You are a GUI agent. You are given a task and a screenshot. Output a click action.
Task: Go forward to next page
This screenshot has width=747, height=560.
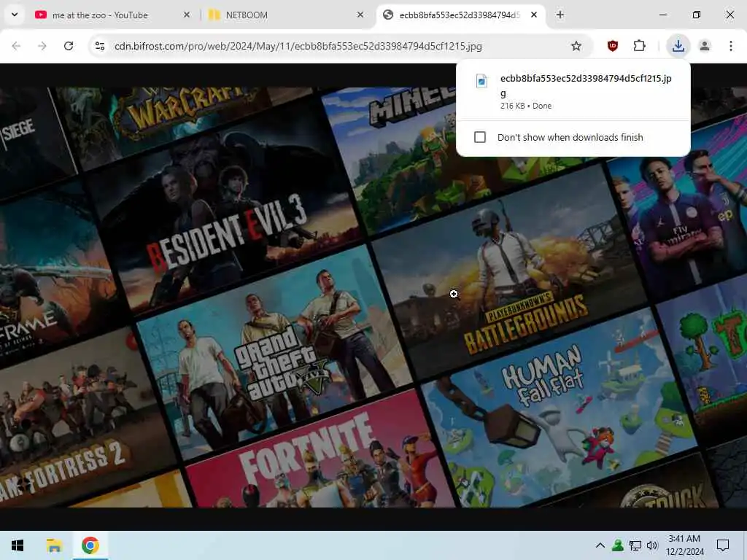(x=42, y=46)
